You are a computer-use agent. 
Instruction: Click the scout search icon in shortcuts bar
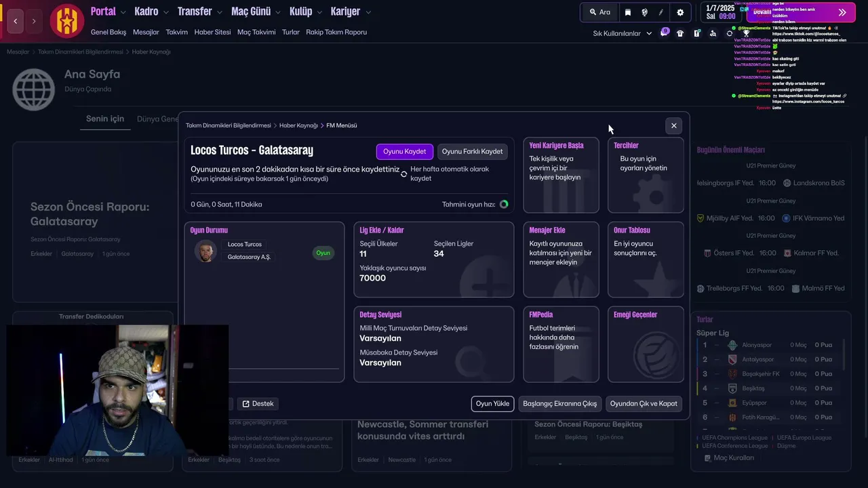(x=713, y=33)
